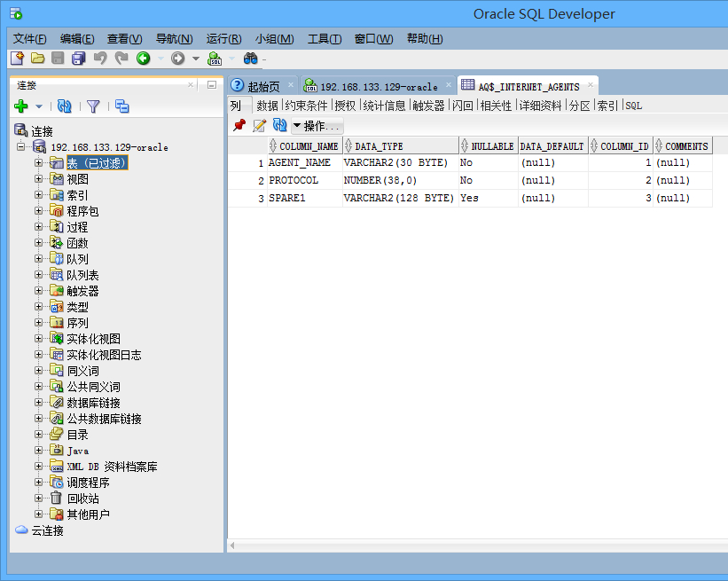Click green plus New Connection icon
728x581 pixels.
[x=21, y=106]
